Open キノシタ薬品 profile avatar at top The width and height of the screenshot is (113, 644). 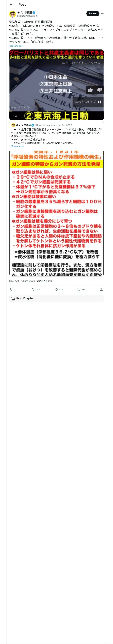(x=13, y=14)
